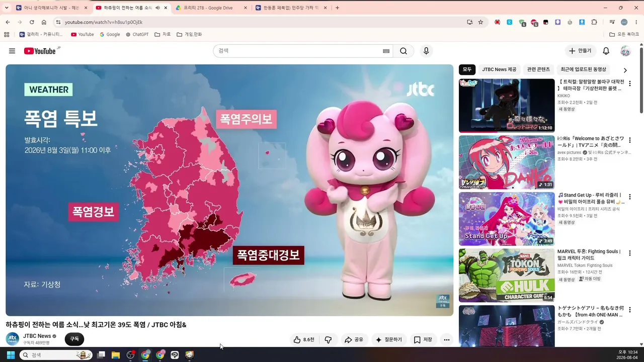Select the JTBC News 제공 filter chip
Screen dimensions: 644x362
[499, 69]
